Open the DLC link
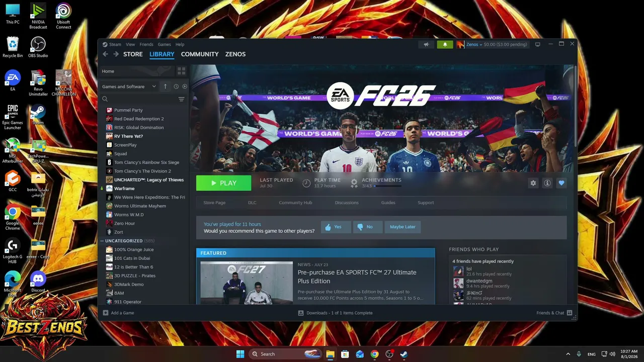644x362 pixels. click(252, 203)
